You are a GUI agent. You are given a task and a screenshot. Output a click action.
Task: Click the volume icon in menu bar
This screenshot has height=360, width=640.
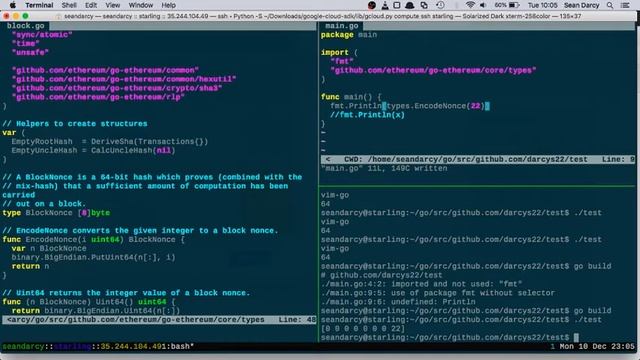(483, 5)
